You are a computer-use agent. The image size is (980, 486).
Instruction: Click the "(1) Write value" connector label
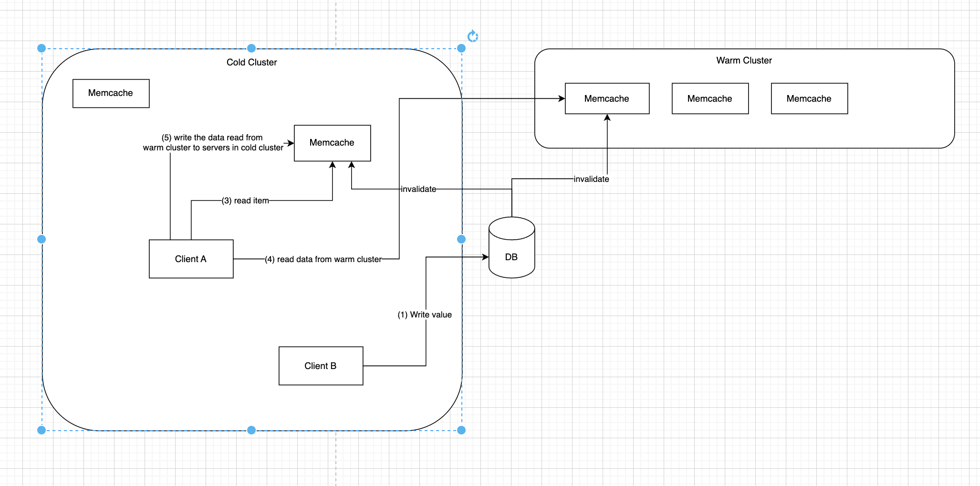(x=425, y=315)
